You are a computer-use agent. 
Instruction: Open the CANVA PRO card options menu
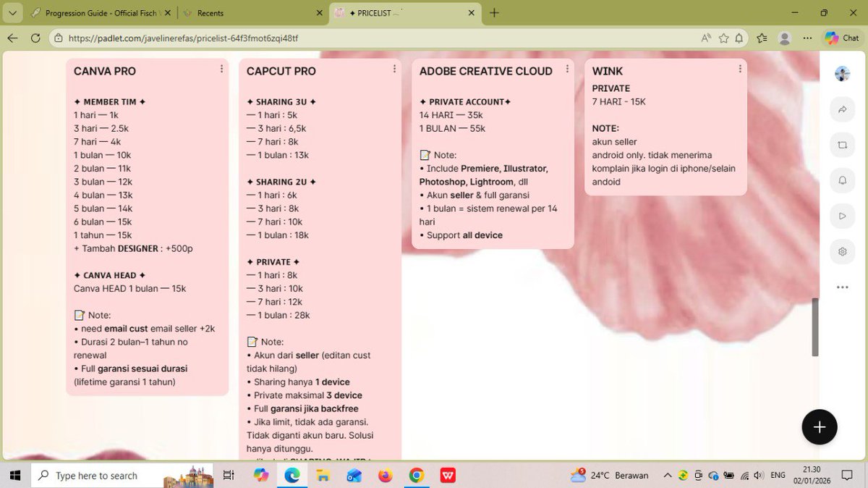[x=221, y=69]
